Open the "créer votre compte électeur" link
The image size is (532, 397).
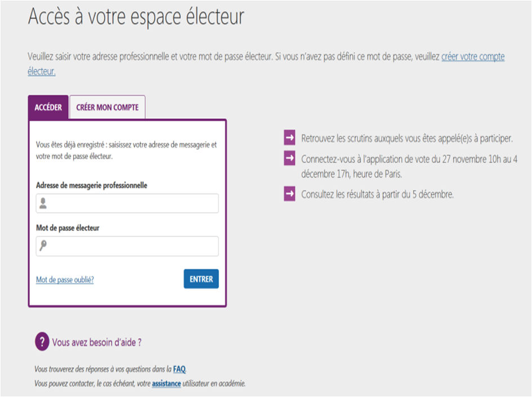[475, 56]
